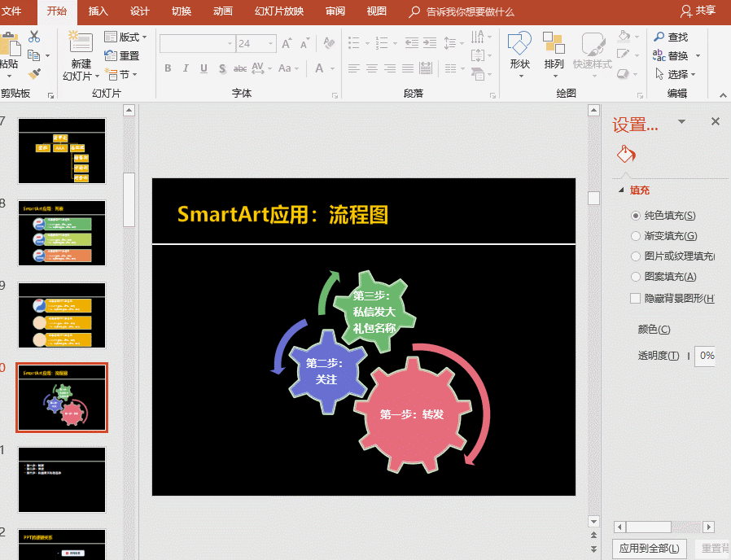Open the Select (选择) dropdown
Viewport: 731px width, 560px height.
[x=675, y=74]
